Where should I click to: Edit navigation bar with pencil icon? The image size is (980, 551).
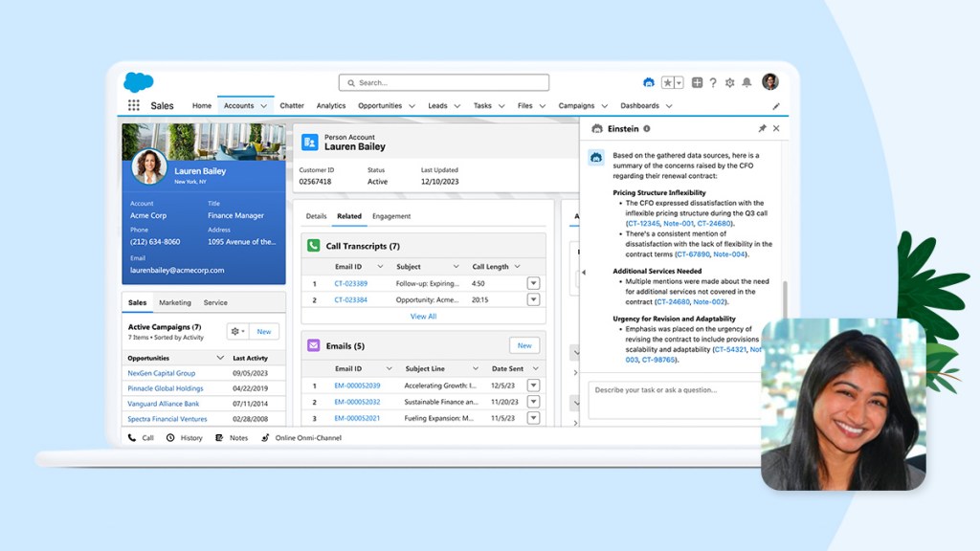776,106
